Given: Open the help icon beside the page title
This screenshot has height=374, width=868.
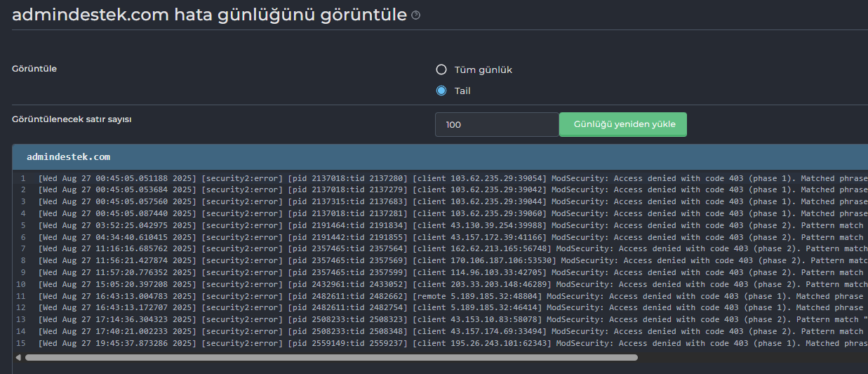Looking at the screenshot, I should click(416, 15).
